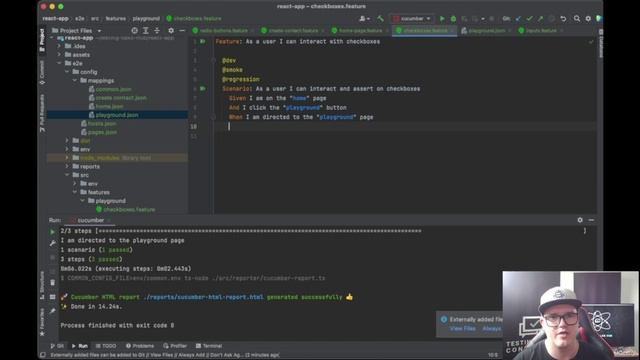Click Always Add link in notification popup

(491, 329)
